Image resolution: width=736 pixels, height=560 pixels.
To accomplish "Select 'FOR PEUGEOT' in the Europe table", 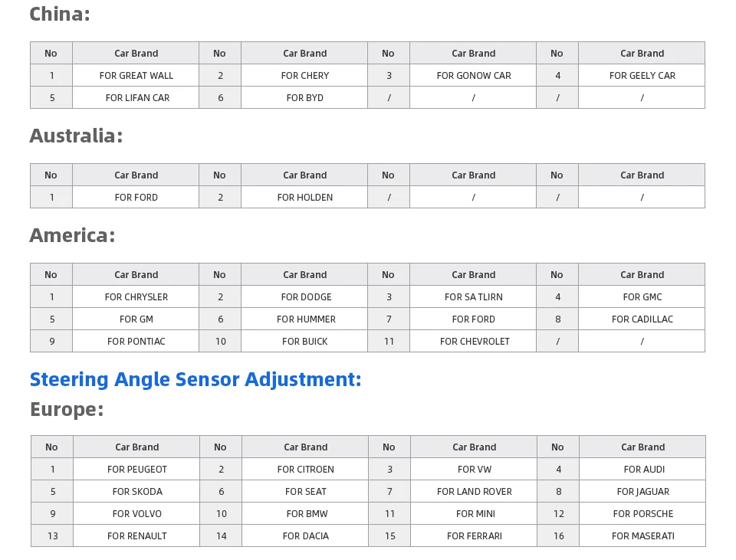I will (136, 470).
